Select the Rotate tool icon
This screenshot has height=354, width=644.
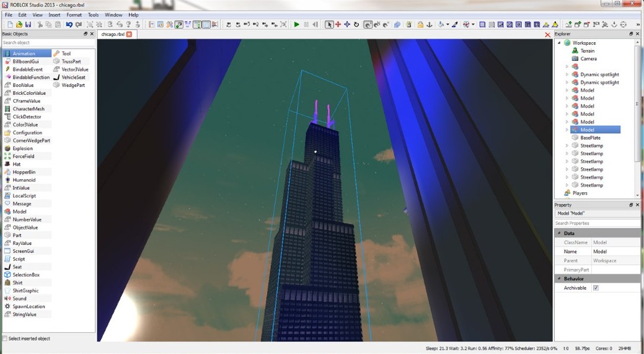356,25
